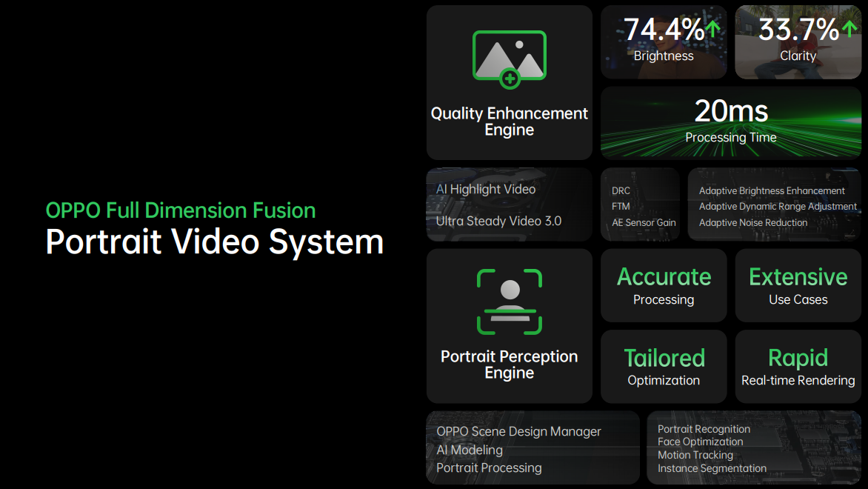868x489 pixels.
Task: Click 'AI Highlight Video' text
Action: [x=486, y=190]
